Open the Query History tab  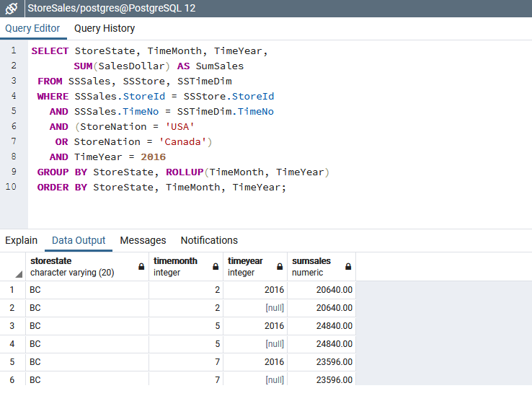coord(105,29)
